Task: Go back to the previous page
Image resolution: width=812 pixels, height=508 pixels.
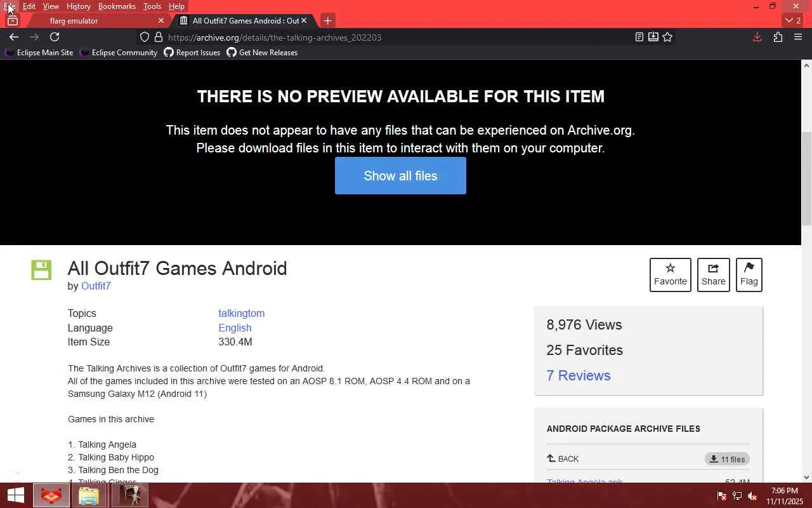Action: click(x=13, y=37)
